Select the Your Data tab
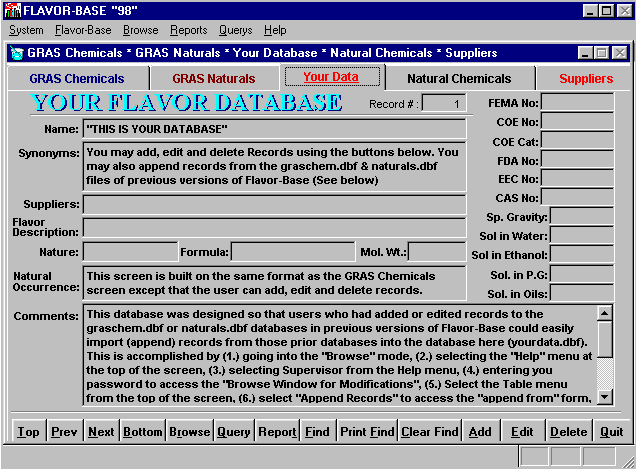 click(332, 77)
